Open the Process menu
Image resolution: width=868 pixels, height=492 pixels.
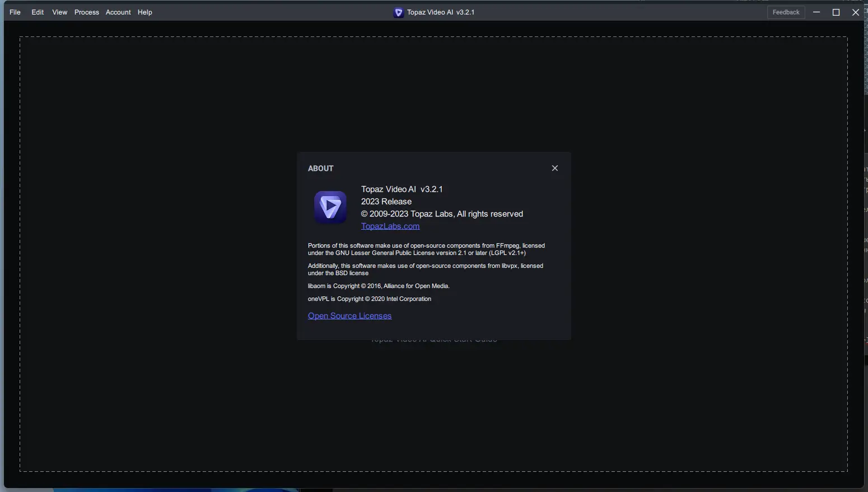[87, 12]
